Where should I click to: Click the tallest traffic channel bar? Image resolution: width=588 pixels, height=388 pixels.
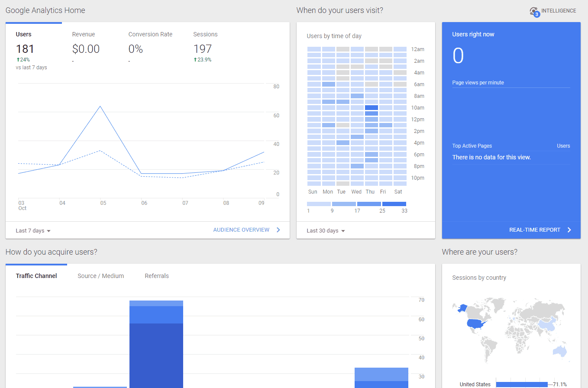point(156,344)
